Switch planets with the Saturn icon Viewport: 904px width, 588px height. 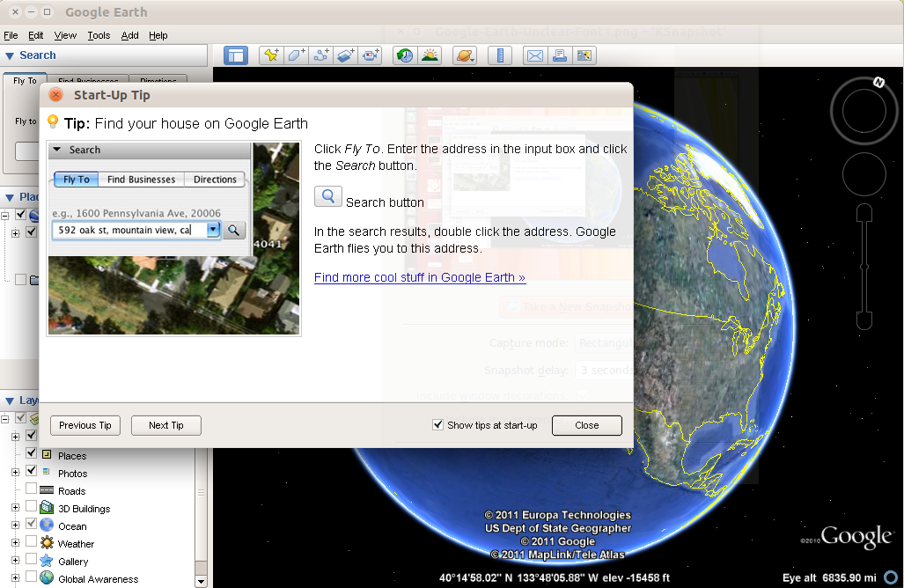465,55
